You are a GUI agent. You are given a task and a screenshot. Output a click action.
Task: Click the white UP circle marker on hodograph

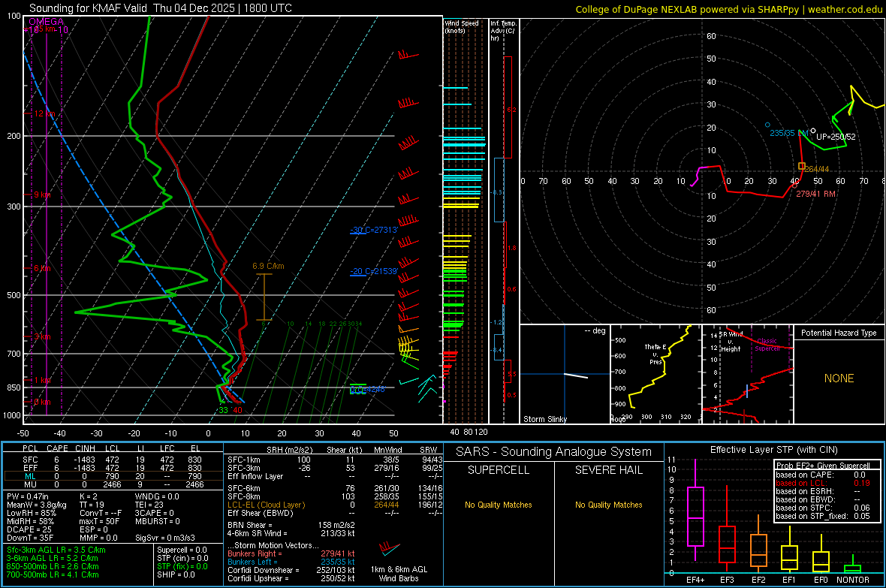813,131
